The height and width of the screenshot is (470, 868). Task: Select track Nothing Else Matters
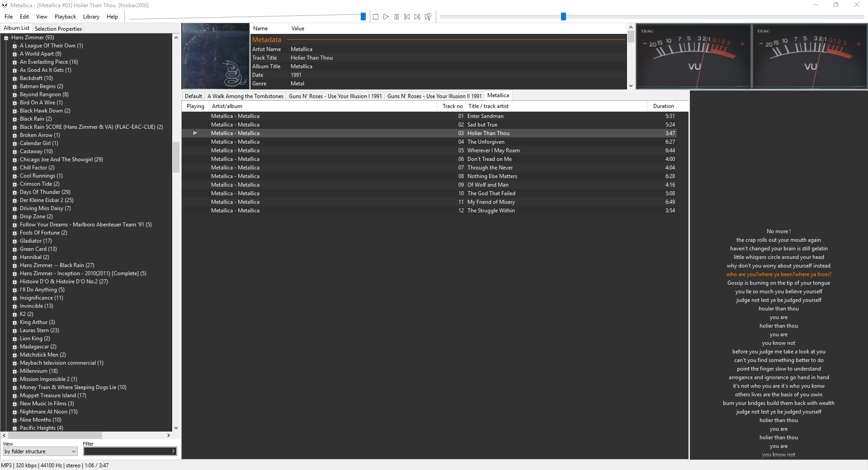tap(429, 176)
